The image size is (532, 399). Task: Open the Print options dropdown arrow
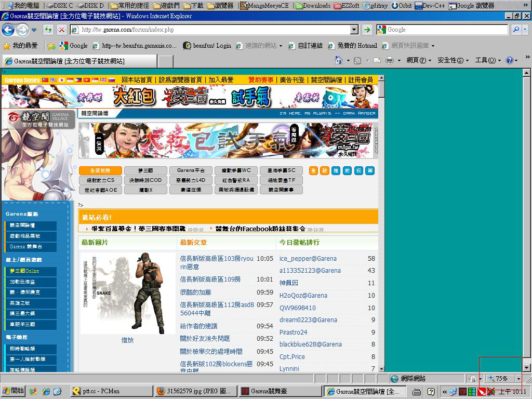click(x=399, y=61)
